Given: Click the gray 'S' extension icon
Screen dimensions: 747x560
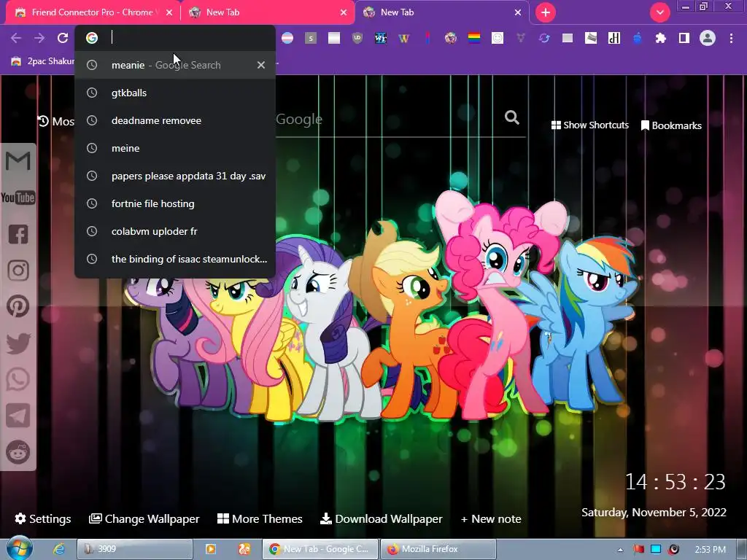Looking at the screenshot, I should tap(311, 38).
